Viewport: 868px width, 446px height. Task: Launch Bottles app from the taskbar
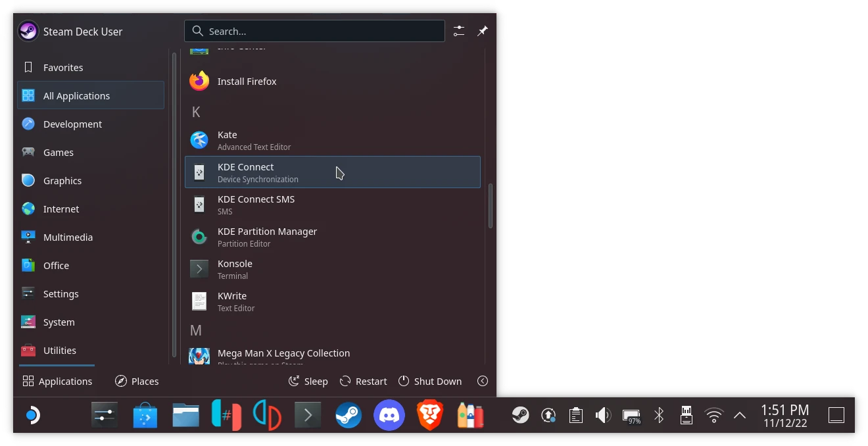(x=470, y=415)
